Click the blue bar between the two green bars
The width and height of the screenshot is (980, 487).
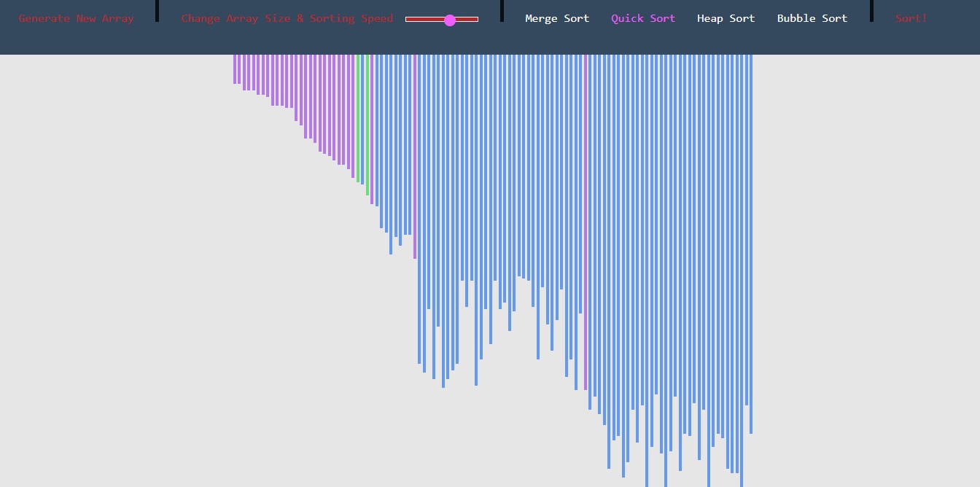pos(362,118)
